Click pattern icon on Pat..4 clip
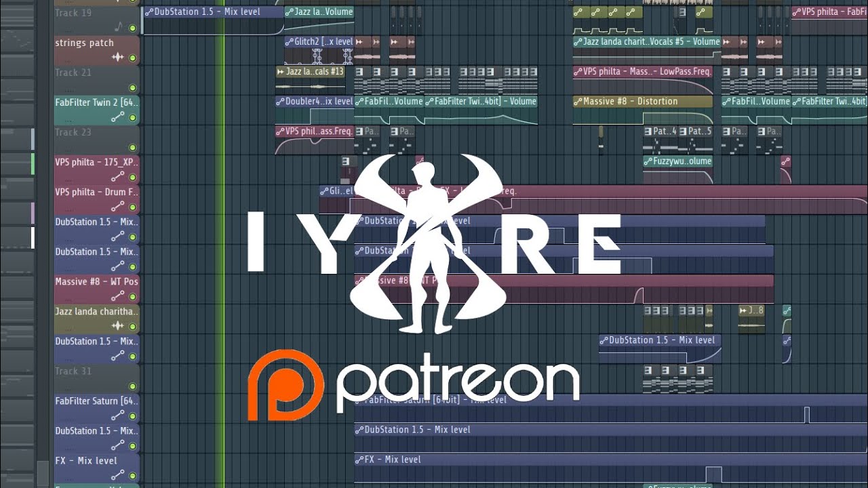Screen dimensions: 868x488 pyautogui.click(x=648, y=131)
